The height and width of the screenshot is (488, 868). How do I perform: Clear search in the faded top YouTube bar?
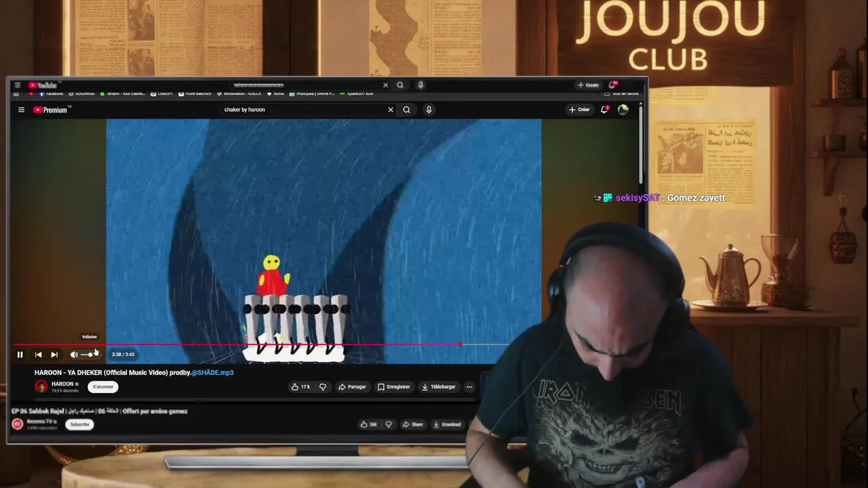click(385, 85)
